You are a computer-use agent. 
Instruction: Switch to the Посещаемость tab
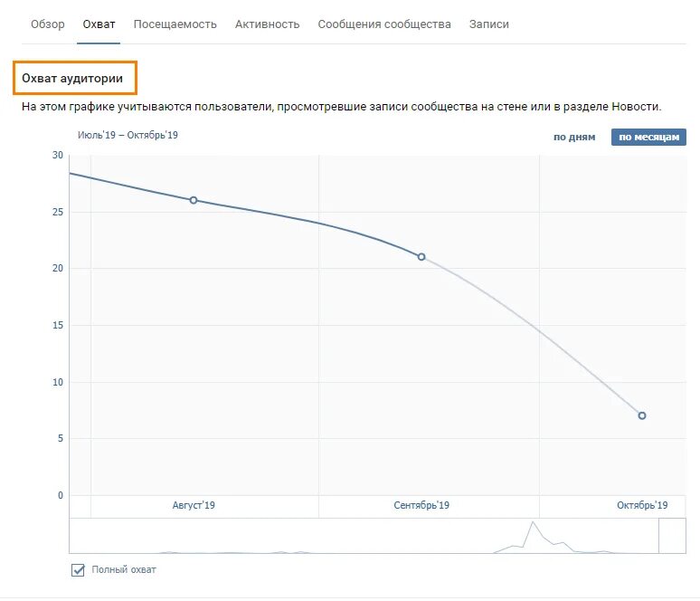pyautogui.click(x=175, y=24)
